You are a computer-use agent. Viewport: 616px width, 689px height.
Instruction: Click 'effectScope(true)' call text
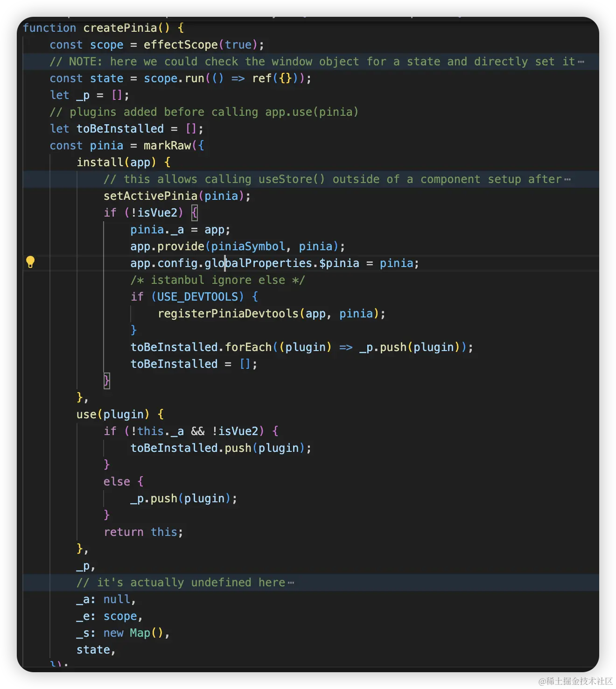coord(200,45)
